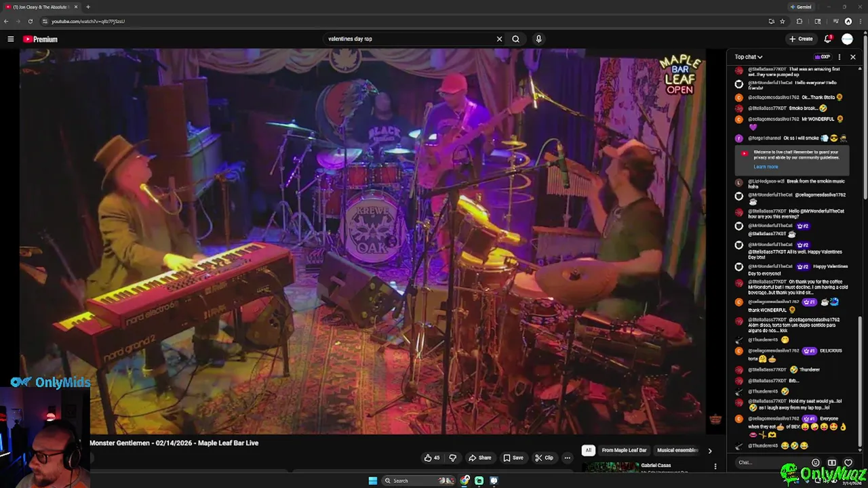Image resolution: width=868 pixels, height=488 pixels.
Task: Select the All filter chip
Action: coord(589,451)
